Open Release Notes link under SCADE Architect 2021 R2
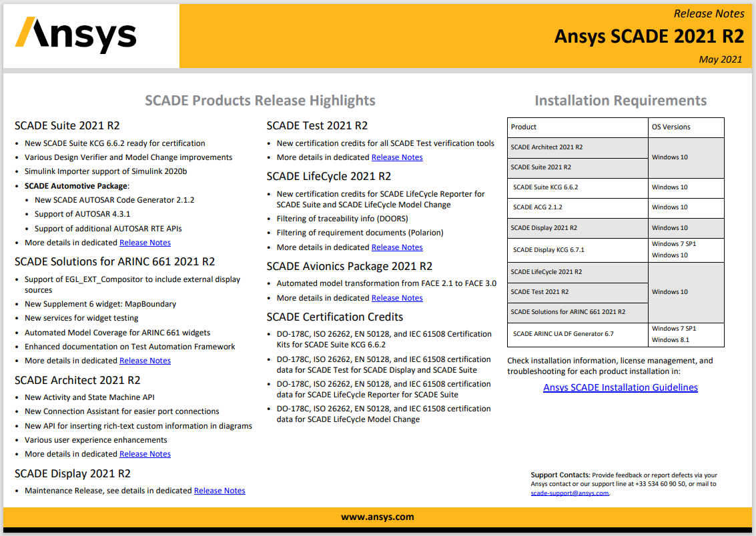The image size is (756, 536). click(145, 454)
